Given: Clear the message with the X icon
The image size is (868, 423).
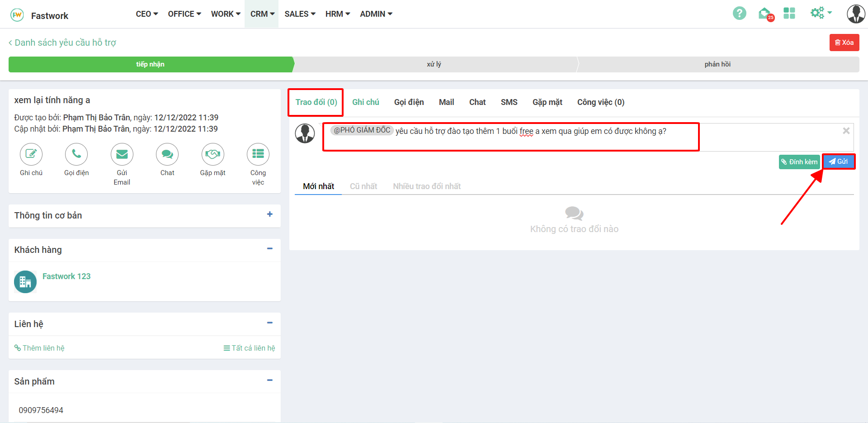Looking at the screenshot, I should tap(846, 131).
